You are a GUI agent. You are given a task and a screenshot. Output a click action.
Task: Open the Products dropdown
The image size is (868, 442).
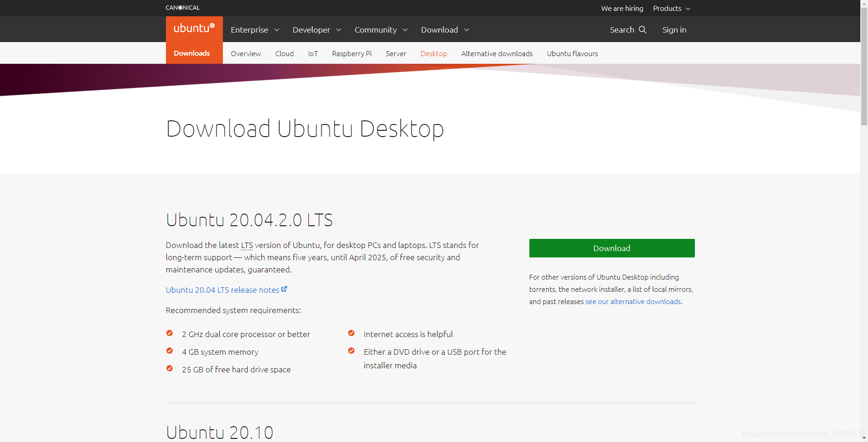click(x=672, y=9)
